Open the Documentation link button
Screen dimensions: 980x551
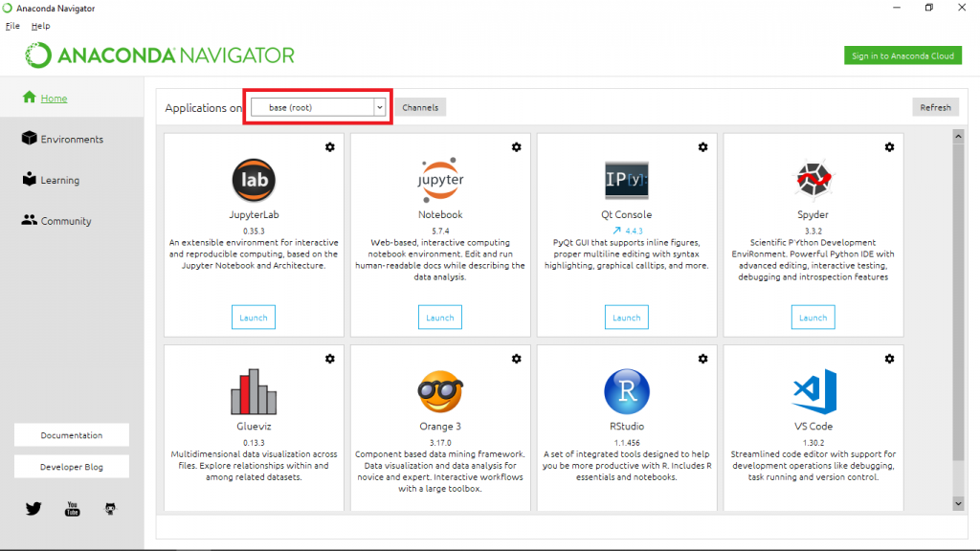point(71,435)
